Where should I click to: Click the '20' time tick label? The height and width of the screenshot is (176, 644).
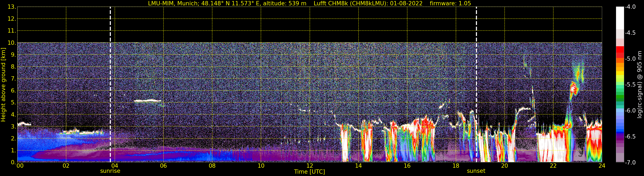(505, 166)
